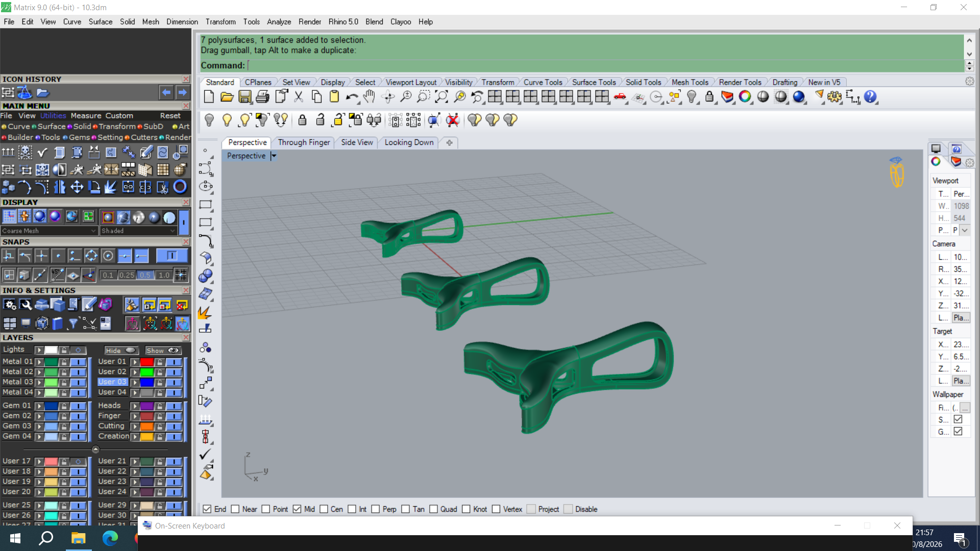Click the blue Render sphere icon

tap(799, 97)
